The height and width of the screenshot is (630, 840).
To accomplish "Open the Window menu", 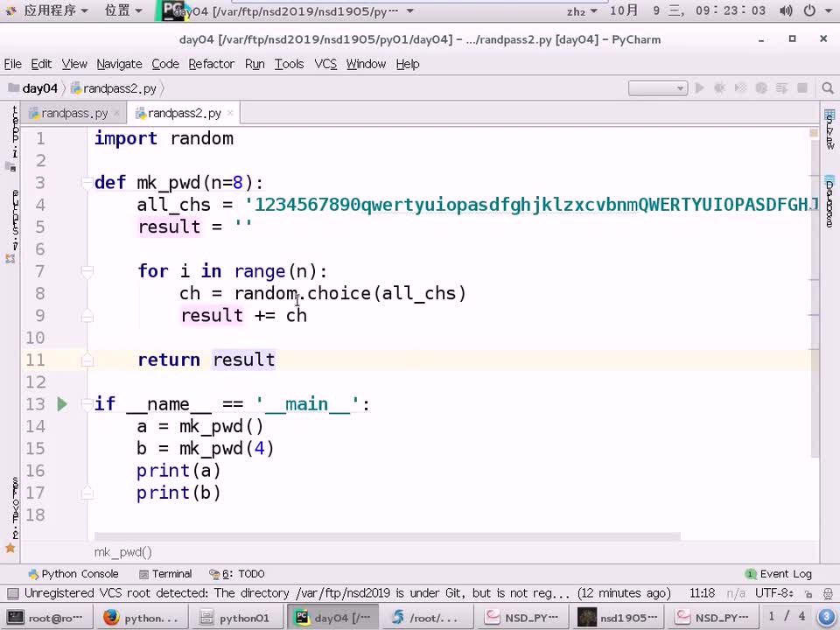I will (366, 64).
